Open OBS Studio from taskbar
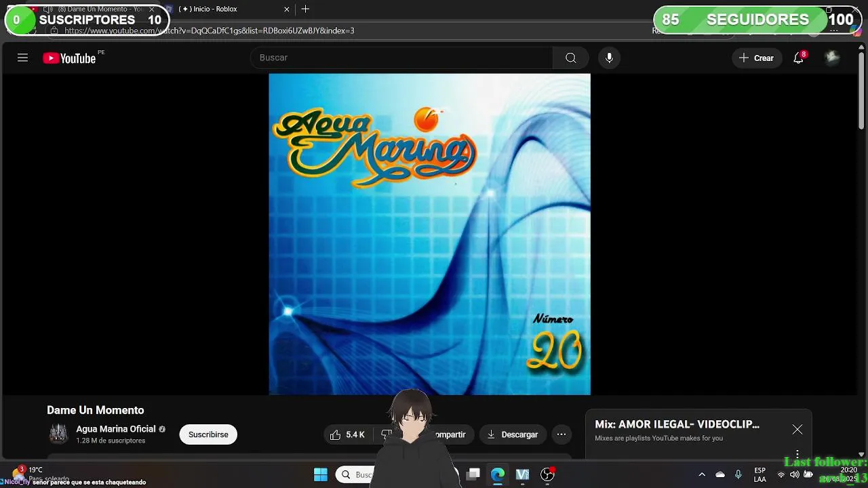This screenshot has height=488, width=868. (x=547, y=474)
